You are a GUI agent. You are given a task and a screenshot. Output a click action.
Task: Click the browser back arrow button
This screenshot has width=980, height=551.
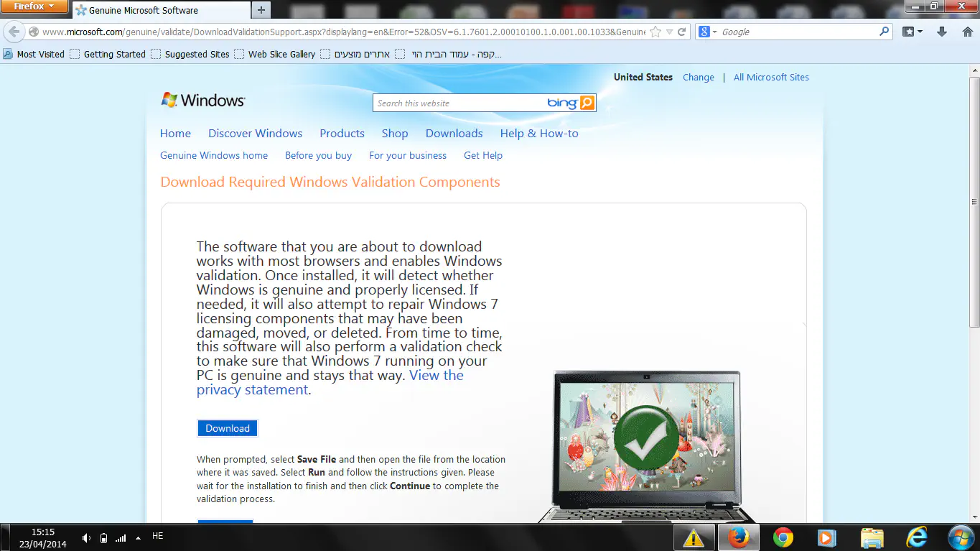point(14,32)
